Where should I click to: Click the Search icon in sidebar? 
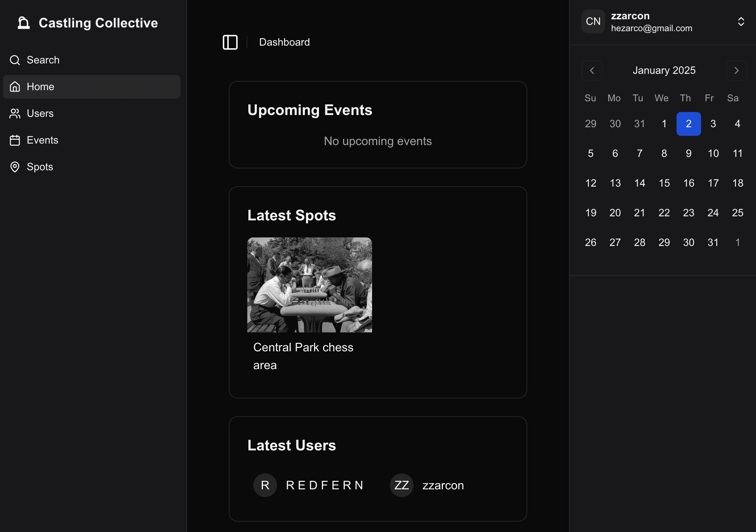(x=15, y=60)
